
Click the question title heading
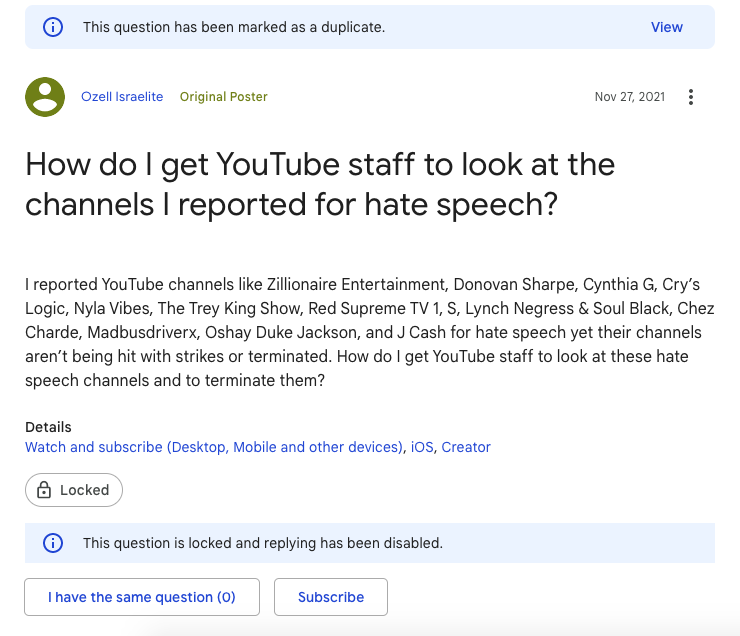320,184
